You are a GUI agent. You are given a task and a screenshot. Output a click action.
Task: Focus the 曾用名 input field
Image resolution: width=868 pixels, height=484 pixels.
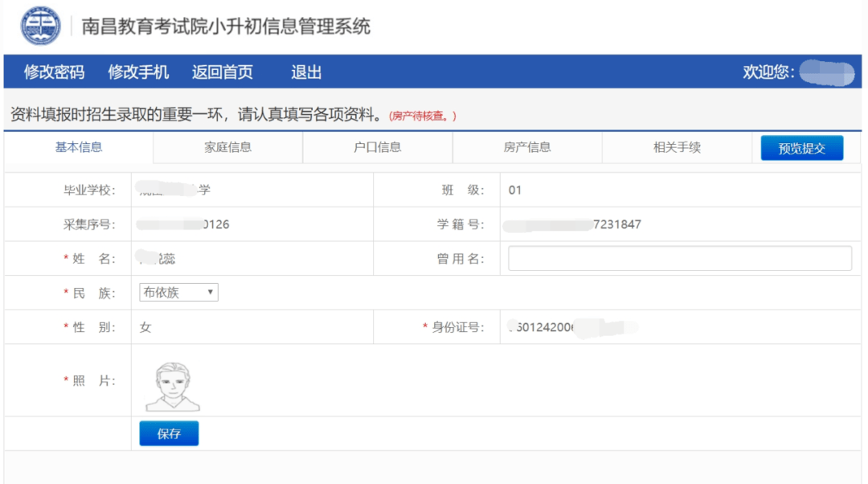tap(680, 259)
